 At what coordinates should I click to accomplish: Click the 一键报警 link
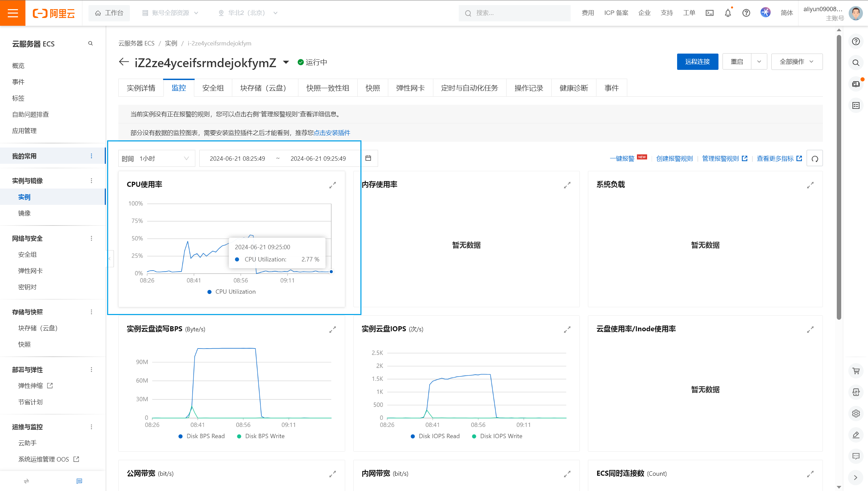[622, 158]
